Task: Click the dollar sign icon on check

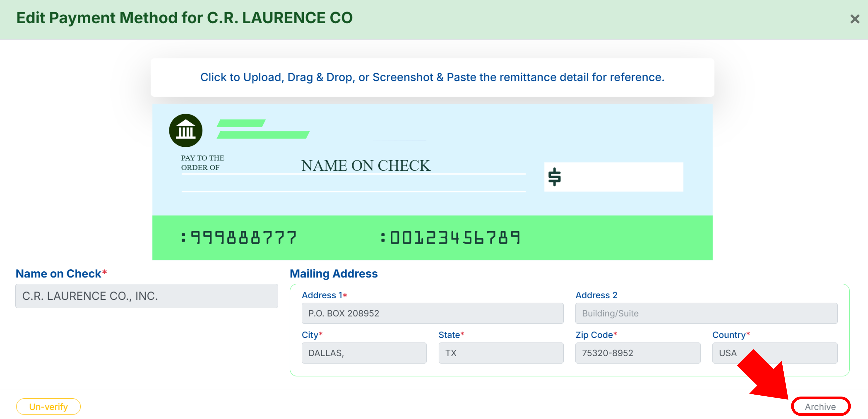Action: [554, 177]
